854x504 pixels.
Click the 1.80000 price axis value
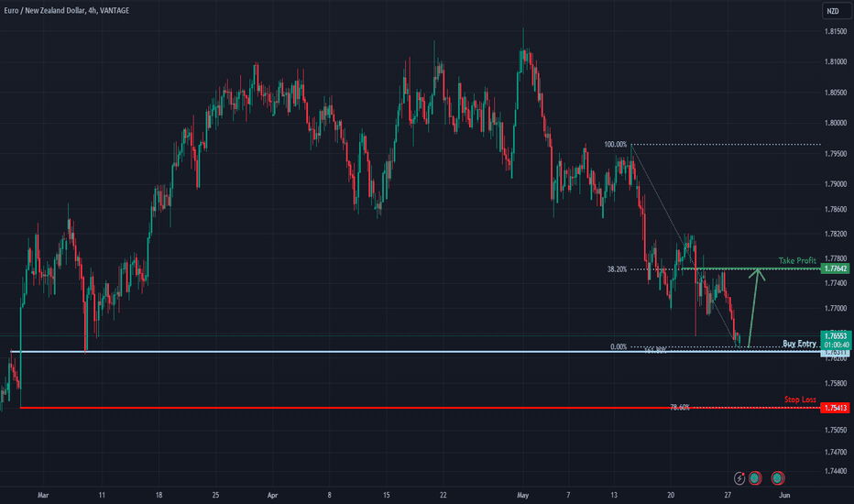tap(836, 123)
